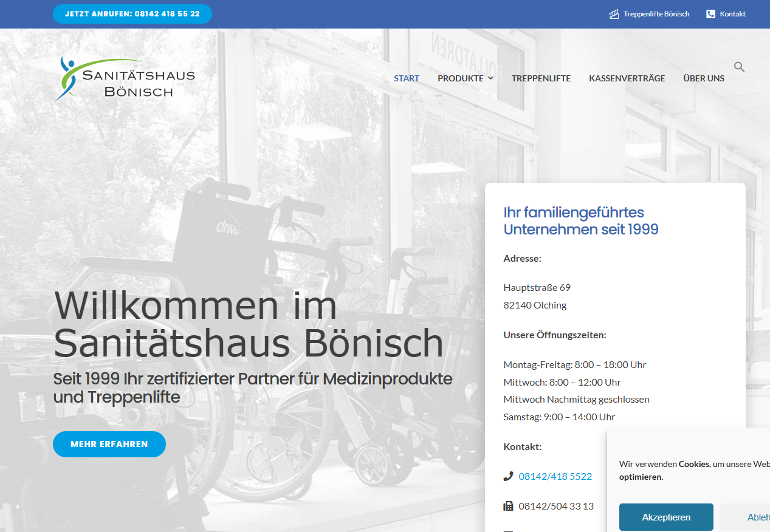Click the Mehr erfahren button
770x532 pixels.
coord(109,444)
